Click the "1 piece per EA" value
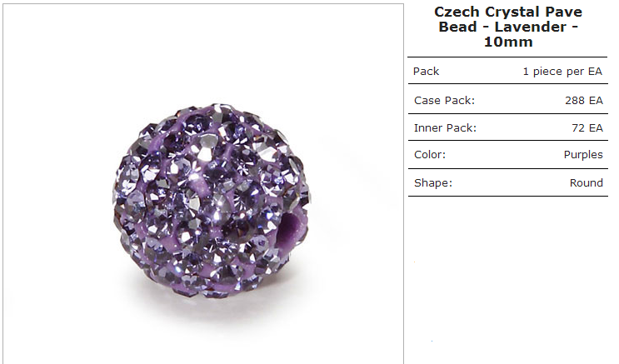This screenshot has height=364, width=619. click(562, 72)
